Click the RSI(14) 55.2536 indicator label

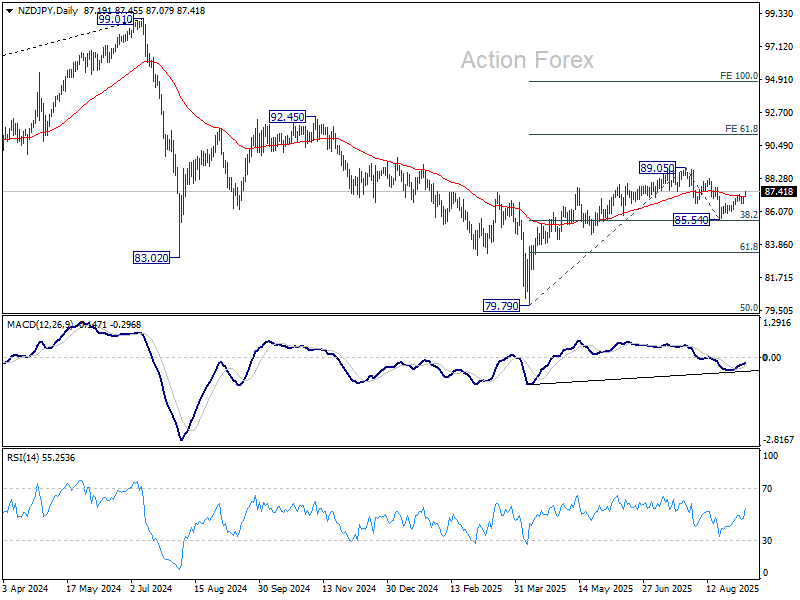click(41, 458)
